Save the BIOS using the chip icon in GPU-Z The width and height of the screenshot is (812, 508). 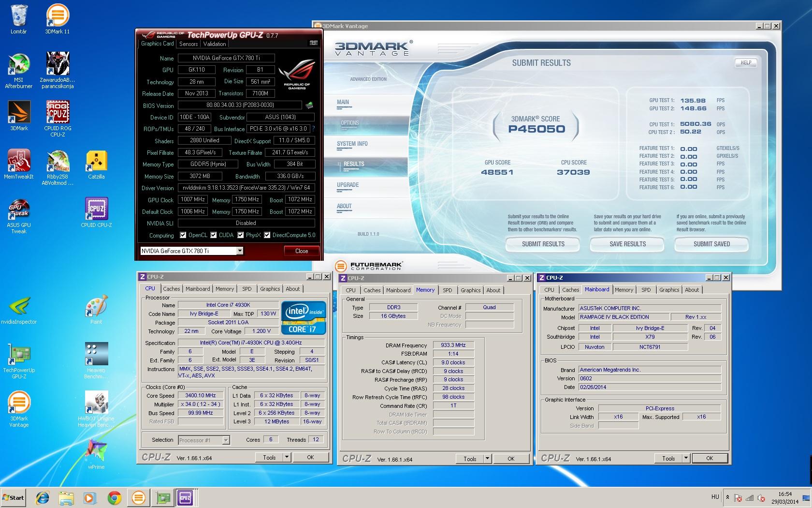point(309,105)
